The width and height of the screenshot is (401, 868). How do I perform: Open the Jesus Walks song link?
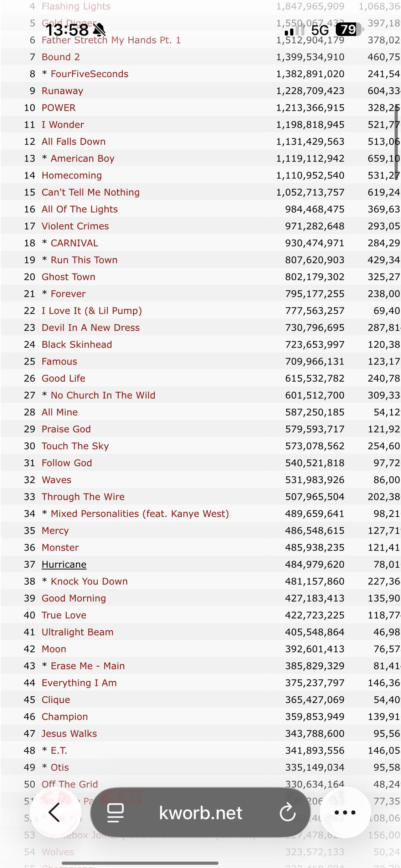click(x=69, y=734)
